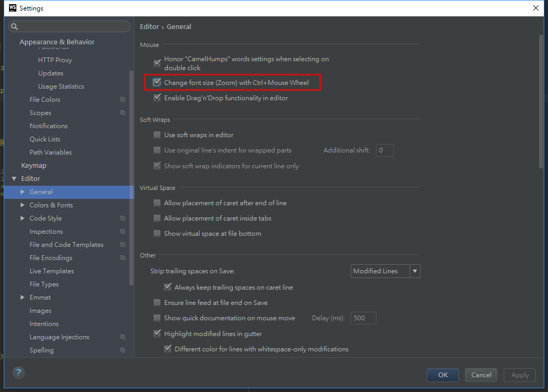Collapse the Editor section in sidebar
Viewport: 548px width, 392px height.
tap(14, 179)
